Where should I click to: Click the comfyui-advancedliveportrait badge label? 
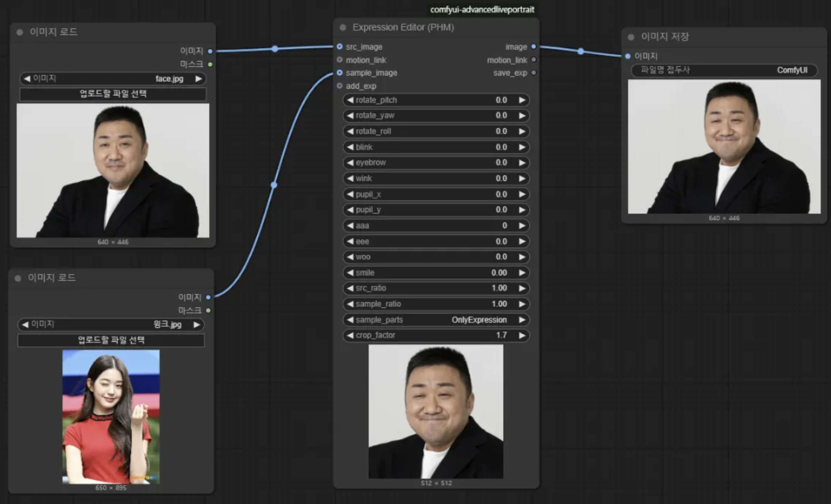[x=482, y=10]
